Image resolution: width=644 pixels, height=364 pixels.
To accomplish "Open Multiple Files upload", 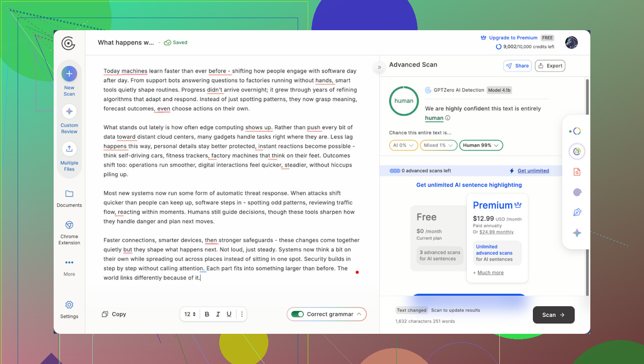I will click(69, 149).
